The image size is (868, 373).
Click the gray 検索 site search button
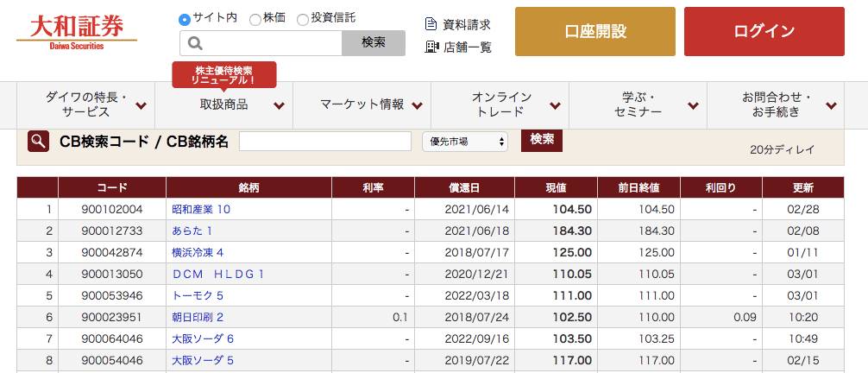(373, 43)
